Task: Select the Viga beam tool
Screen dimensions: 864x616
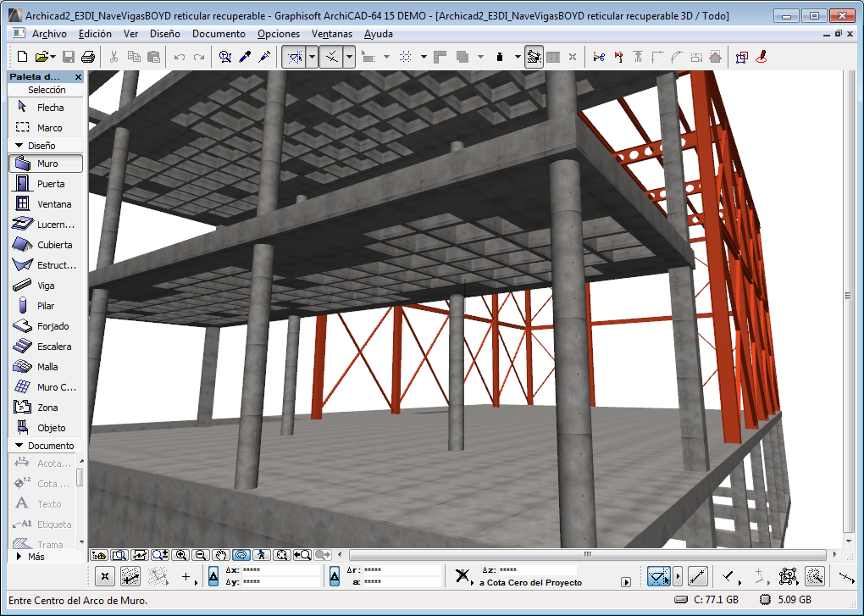Action: 46,286
